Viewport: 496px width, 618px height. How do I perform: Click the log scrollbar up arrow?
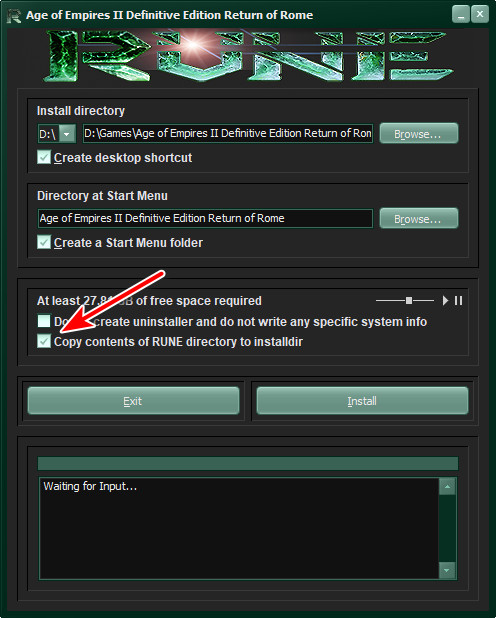447,487
